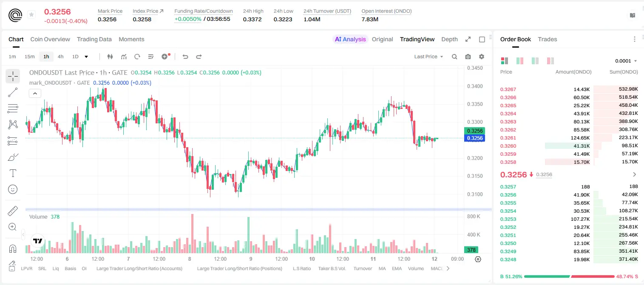Take a chart snapshot with camera icon
Image resolution: width=644 pixels, height=285 pixels.
click(468, 57)
